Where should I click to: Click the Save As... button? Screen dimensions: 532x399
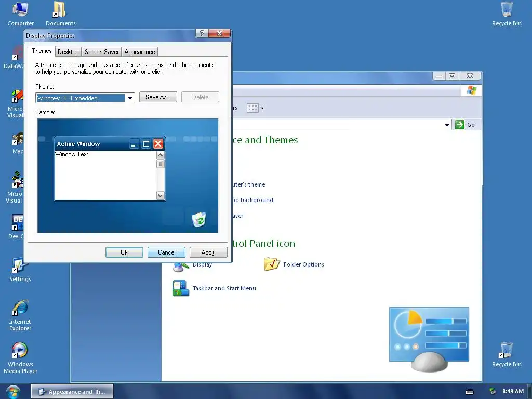pos(158,97)
